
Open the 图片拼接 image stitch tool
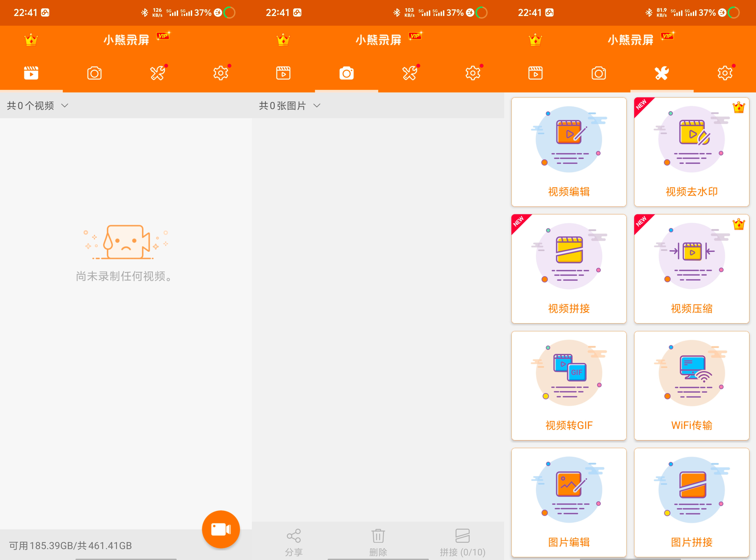tap(691, 502)
